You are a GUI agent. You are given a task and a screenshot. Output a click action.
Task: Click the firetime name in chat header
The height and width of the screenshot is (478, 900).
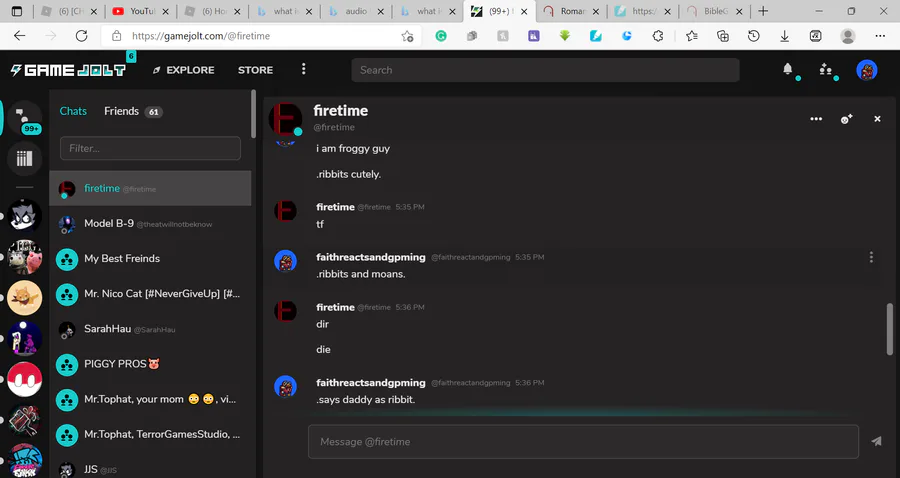click(340, 111)
